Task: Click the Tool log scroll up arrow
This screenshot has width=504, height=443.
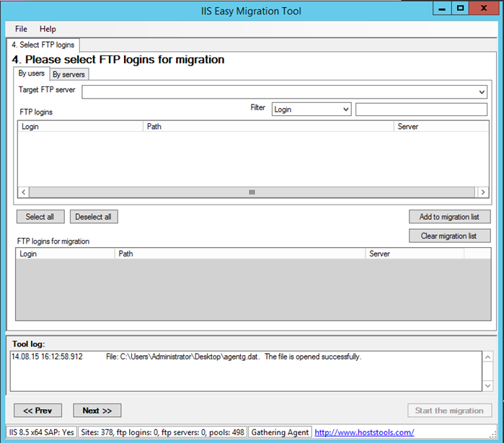Action: pos(487,357)
